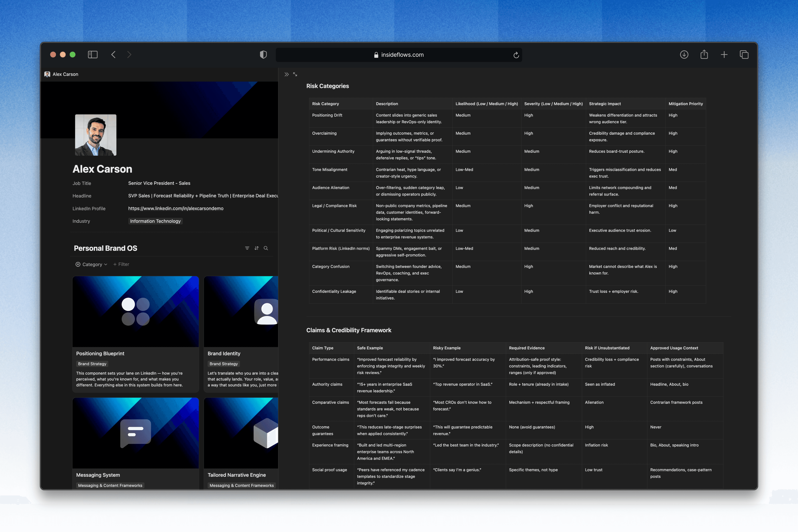Collapse side panel with double chevron

pos(286,74)
